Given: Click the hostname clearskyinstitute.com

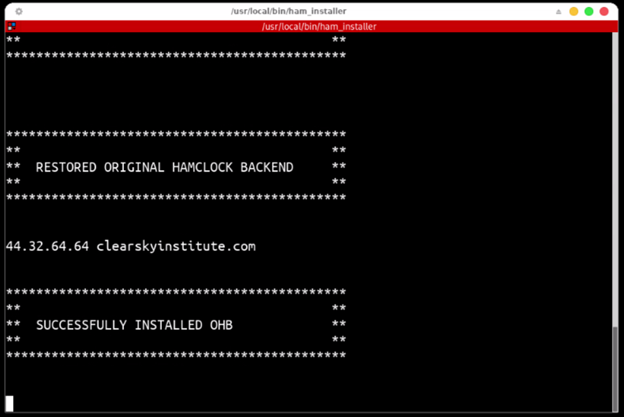Looking at the screenshot, I should coord(176,246).
